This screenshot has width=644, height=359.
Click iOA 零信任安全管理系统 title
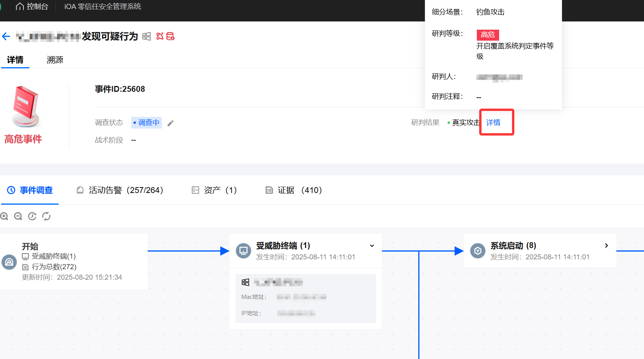[103, 7]
